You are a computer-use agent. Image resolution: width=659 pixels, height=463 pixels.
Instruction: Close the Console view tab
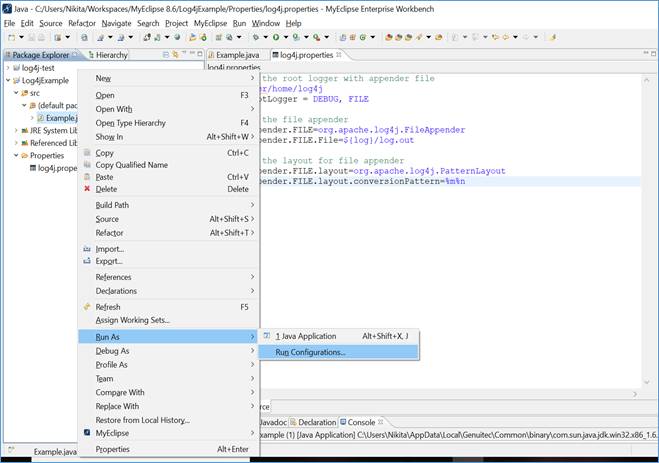coord(381,421)
